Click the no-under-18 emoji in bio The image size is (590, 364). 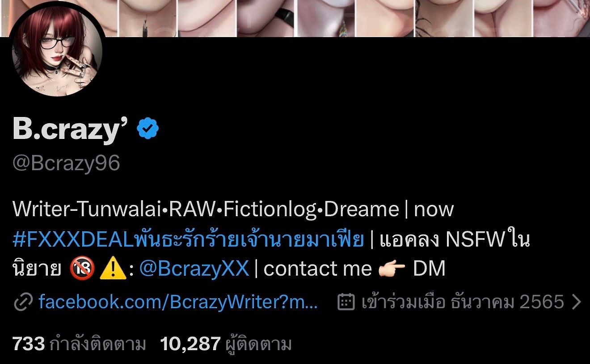coord(83,269)
